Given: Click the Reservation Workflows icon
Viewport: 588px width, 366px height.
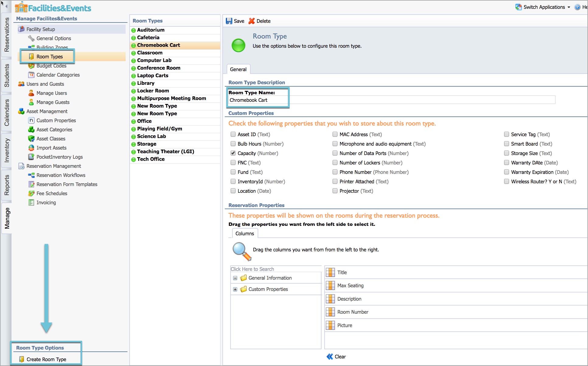Looking at the screenshot, I should [31, 175].
